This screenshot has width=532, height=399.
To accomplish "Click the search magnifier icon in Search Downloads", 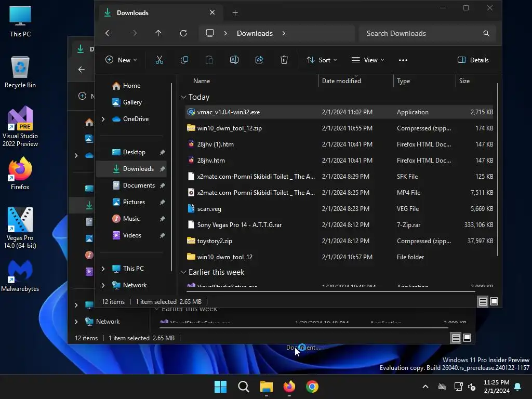I will click(x=486, y=33).
